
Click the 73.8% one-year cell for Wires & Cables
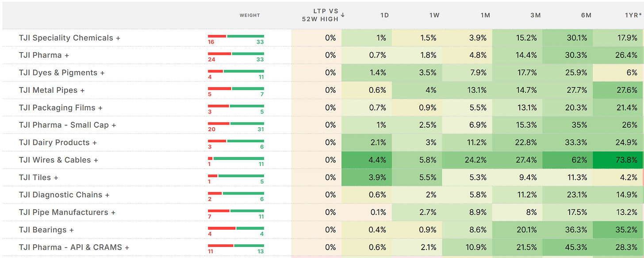(x=618, y=160)
